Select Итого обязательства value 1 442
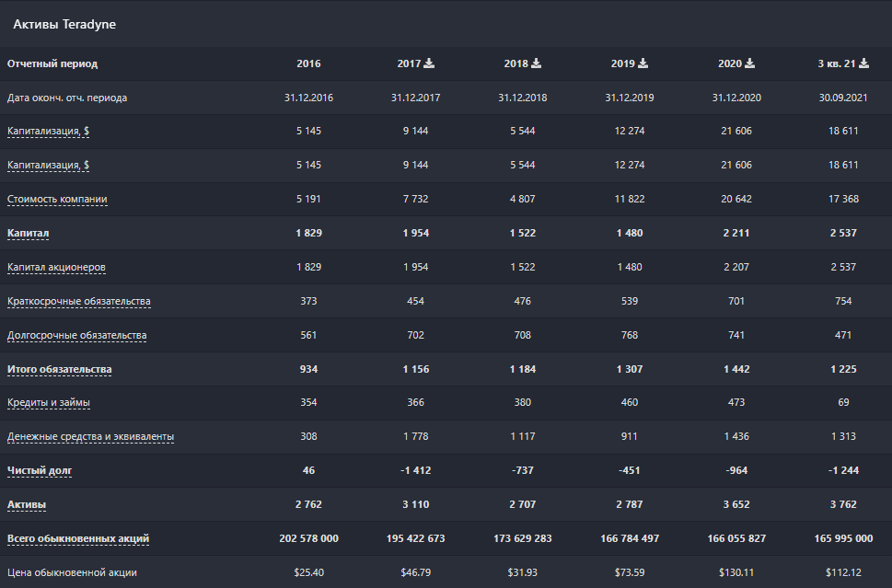 coord(736,370)
